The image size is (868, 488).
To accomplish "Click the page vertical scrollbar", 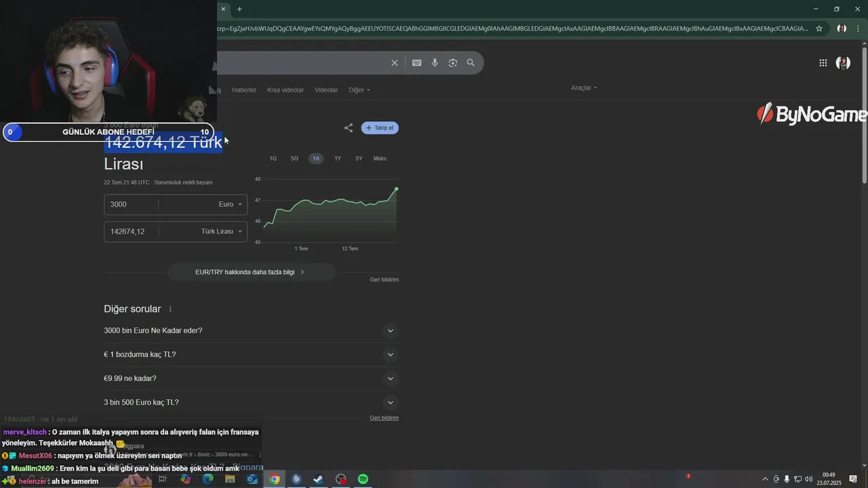I will click(864, 115).
